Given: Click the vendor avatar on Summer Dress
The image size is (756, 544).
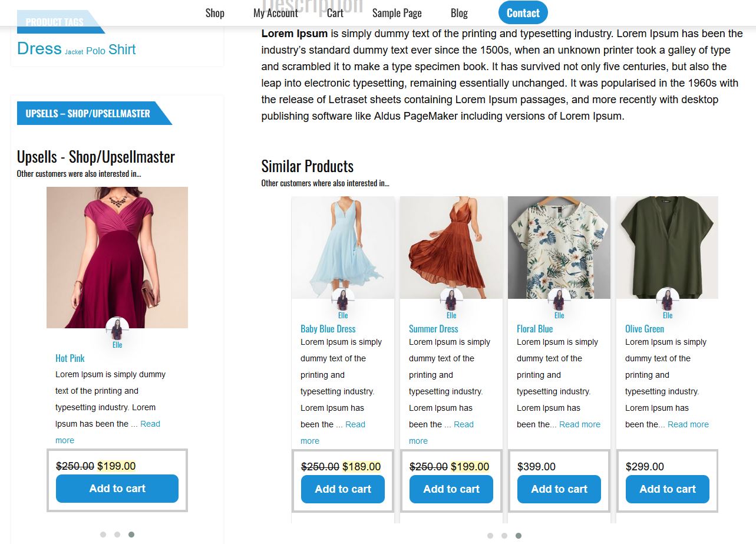Looking at the screenshot, I should 451,299.
